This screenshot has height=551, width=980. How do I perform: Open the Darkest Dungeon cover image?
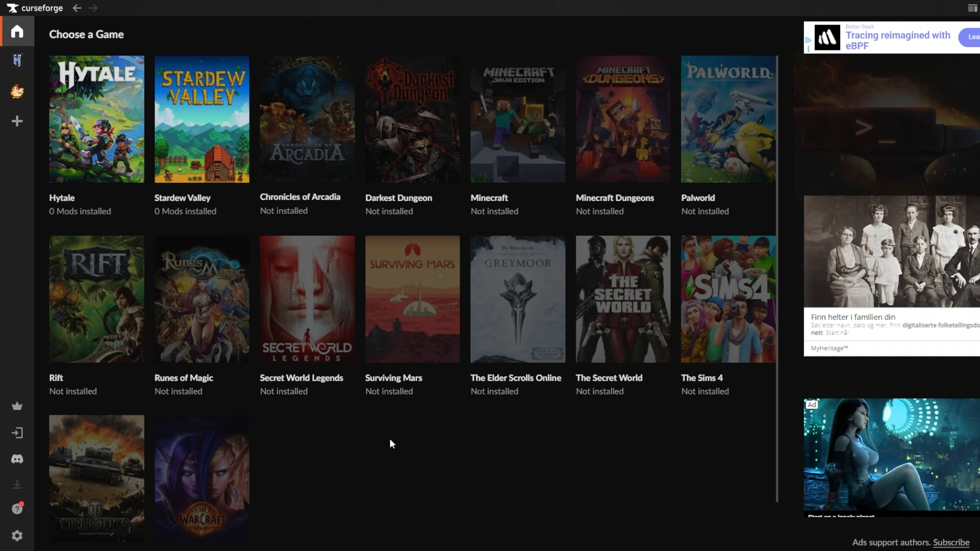click(412, 119)
